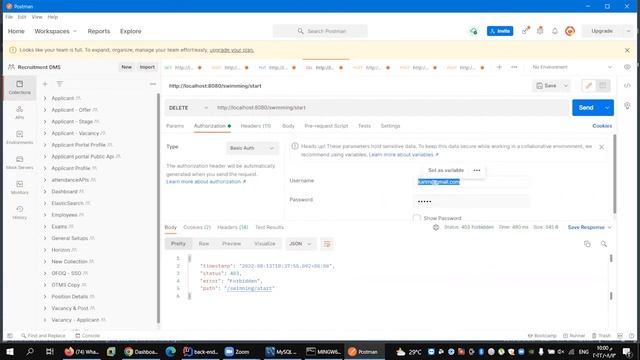This screenshot has height=360, width=640.
Task: Open the No Environment dropdown
Action: [x=571, y=67]
